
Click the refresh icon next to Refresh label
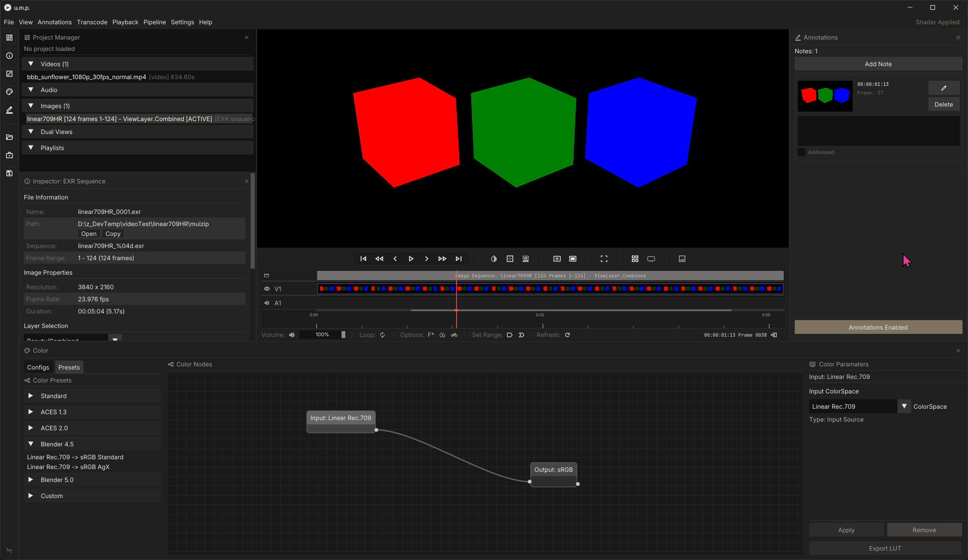tap(567, 335)
